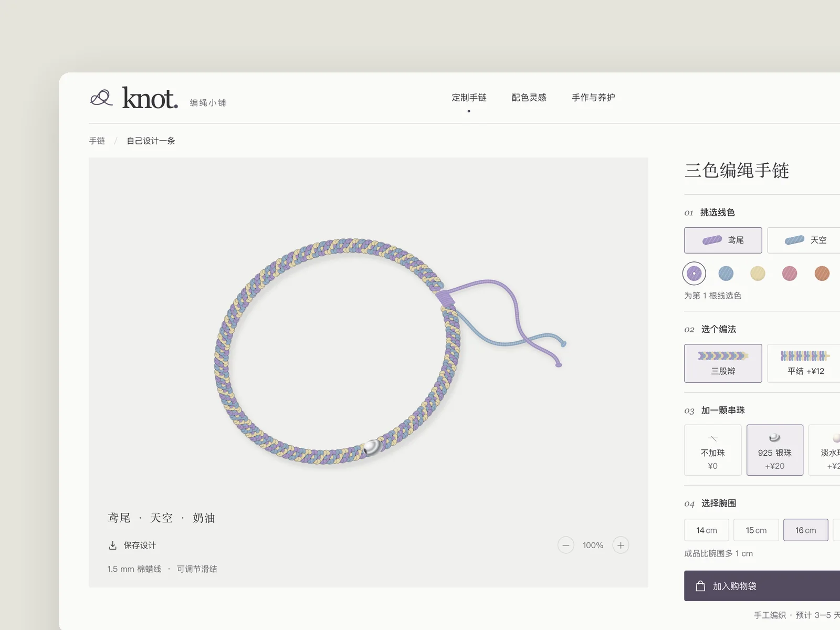Pick the orange-brown color swatch
Image resolution: width=840 pixels, height=630 pixels.
click(822, 274)
